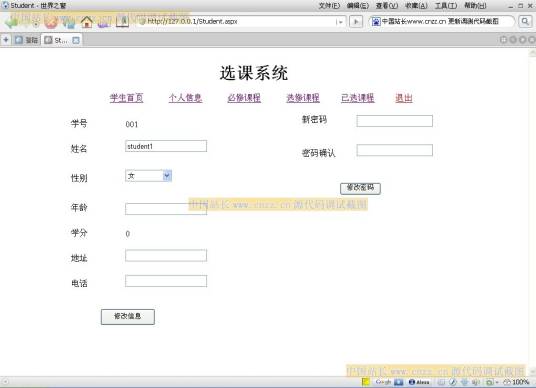
Task: Click the student number value 001
Action: [x=132, y=124]
